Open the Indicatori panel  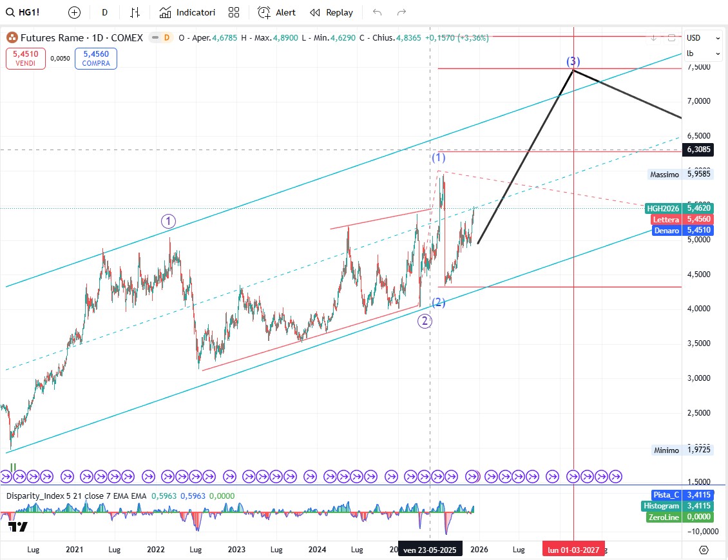click(x=187, y=12)
